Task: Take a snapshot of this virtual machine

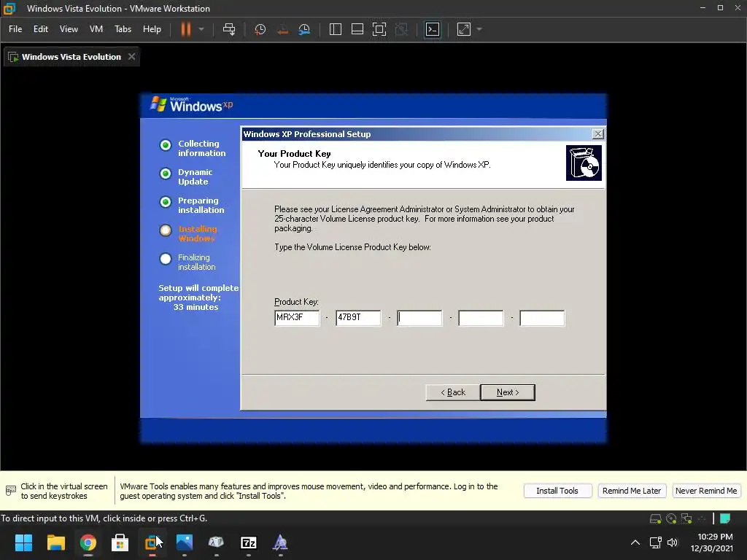Action: pos(260,29)
